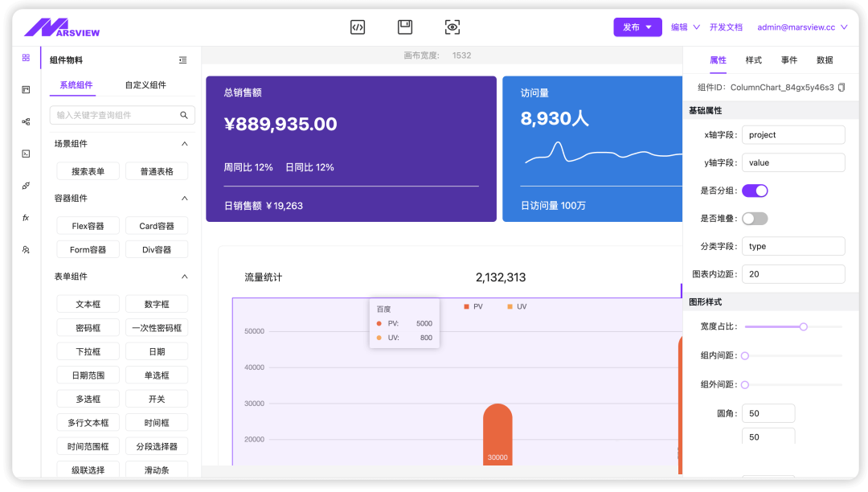This screenshot has width=868, height=492.
Task: Click the preview eye icon
Action: coord(452,27)
